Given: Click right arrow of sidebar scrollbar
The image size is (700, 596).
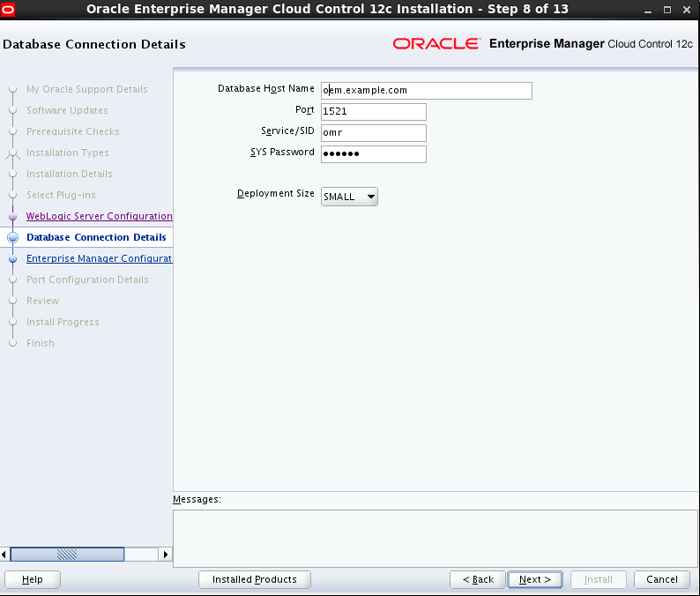Looking at the screenshot, I should [x=166, y=555].
